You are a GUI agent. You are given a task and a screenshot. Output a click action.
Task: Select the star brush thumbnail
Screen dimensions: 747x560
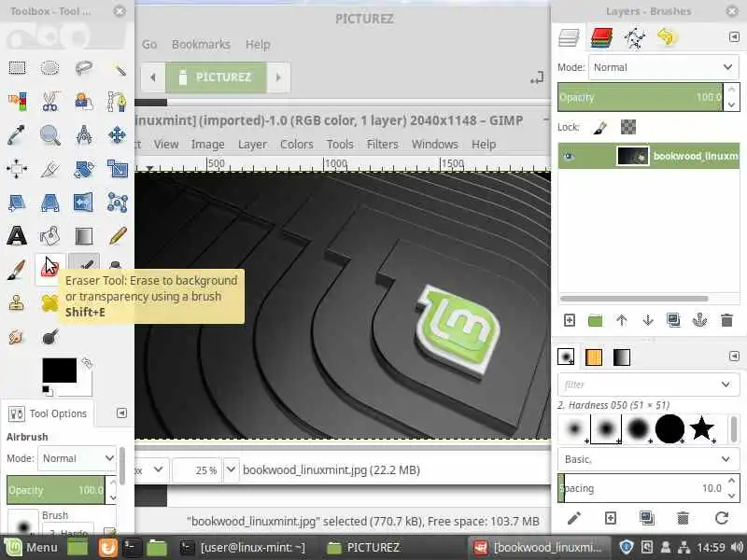tap(702, 428)
